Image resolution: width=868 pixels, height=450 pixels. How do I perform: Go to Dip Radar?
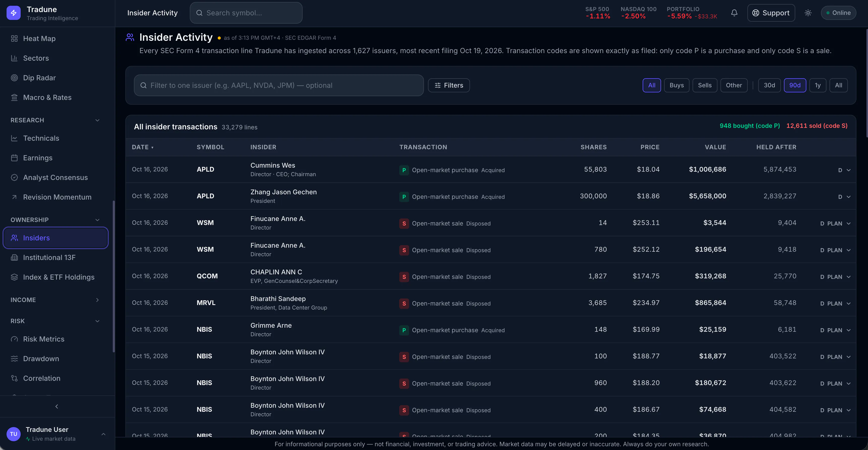[56, 78]
